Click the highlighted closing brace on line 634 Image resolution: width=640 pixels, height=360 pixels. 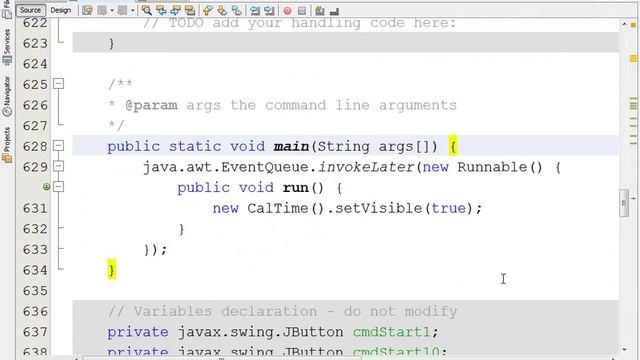pyautogui.click(x=112, y=269)
